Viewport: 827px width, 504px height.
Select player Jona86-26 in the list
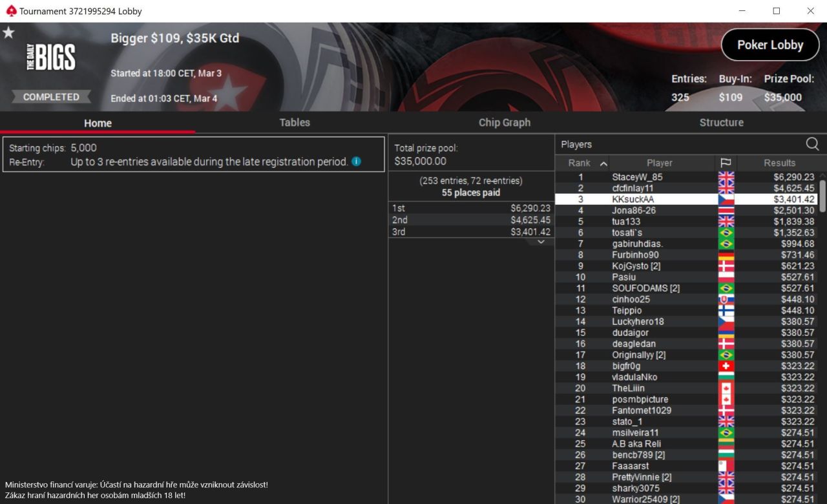click(686, 211)
